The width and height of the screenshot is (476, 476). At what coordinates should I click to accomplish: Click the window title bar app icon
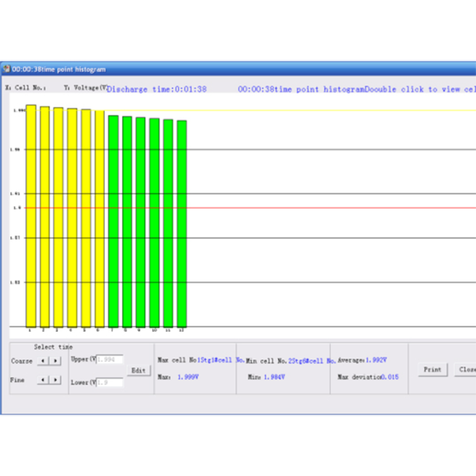tap(6, 69)
